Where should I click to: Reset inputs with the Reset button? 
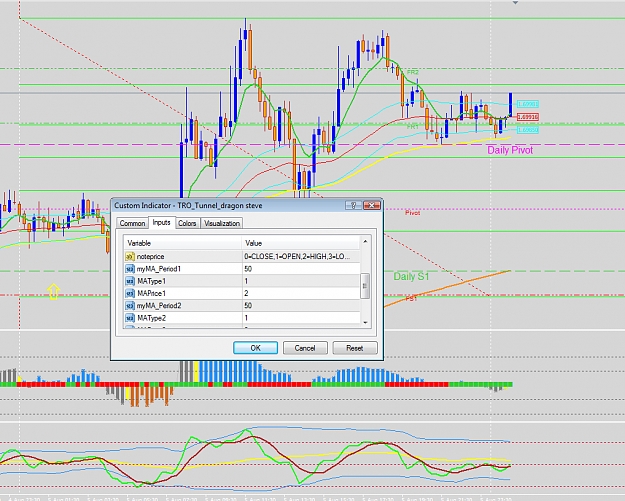(355, 348)
